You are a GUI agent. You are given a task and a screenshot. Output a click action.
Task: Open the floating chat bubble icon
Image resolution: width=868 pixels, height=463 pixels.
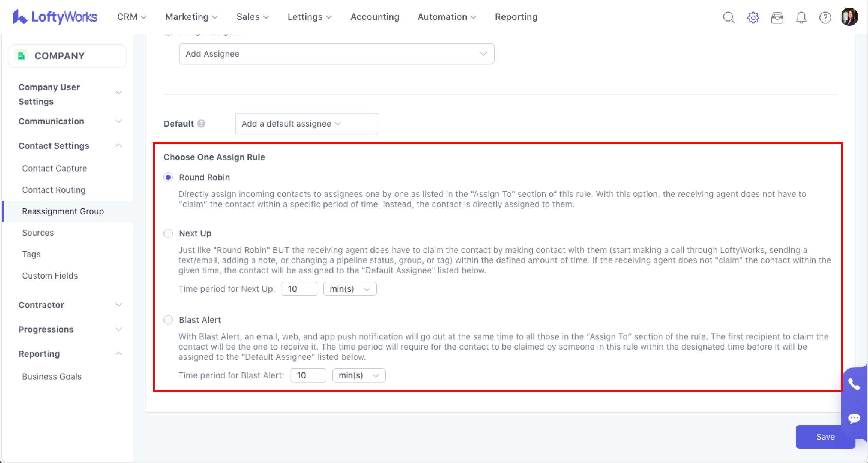pyautogui.click(x=854, y=418)
